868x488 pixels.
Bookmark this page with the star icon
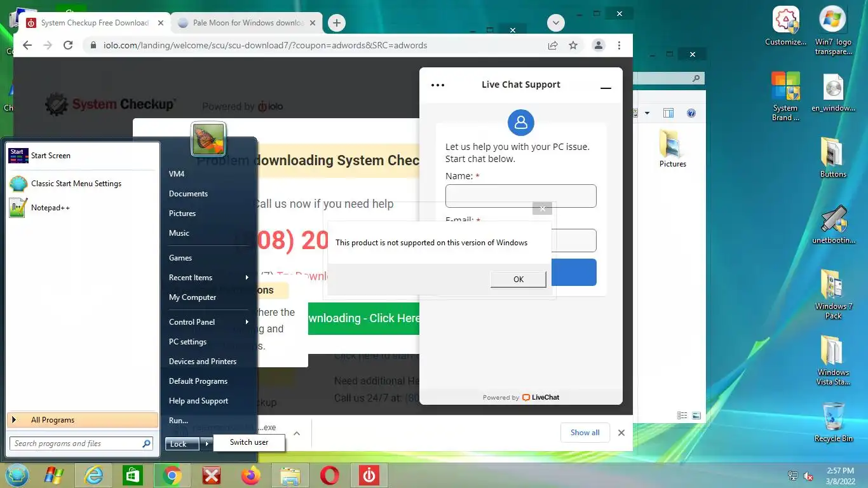[573, 45]
